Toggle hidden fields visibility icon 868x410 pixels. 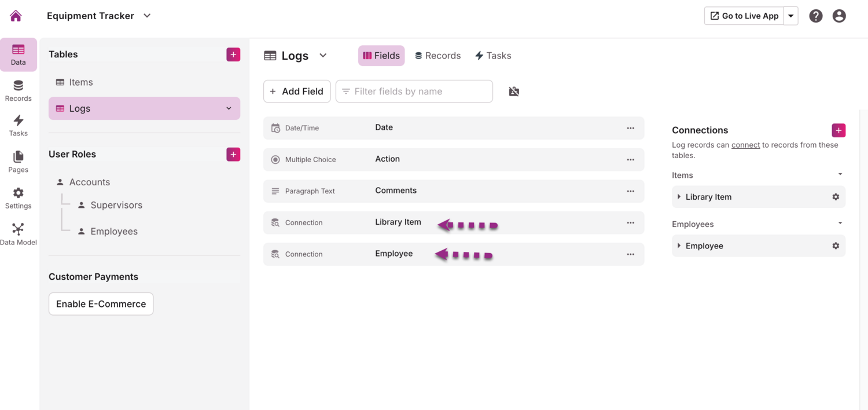click(x=514, y=91)
